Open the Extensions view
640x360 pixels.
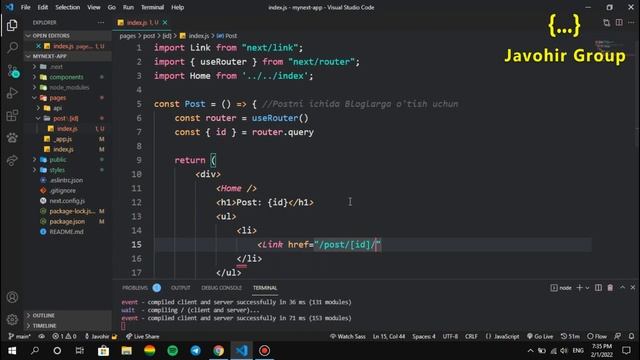pos(12,116)
